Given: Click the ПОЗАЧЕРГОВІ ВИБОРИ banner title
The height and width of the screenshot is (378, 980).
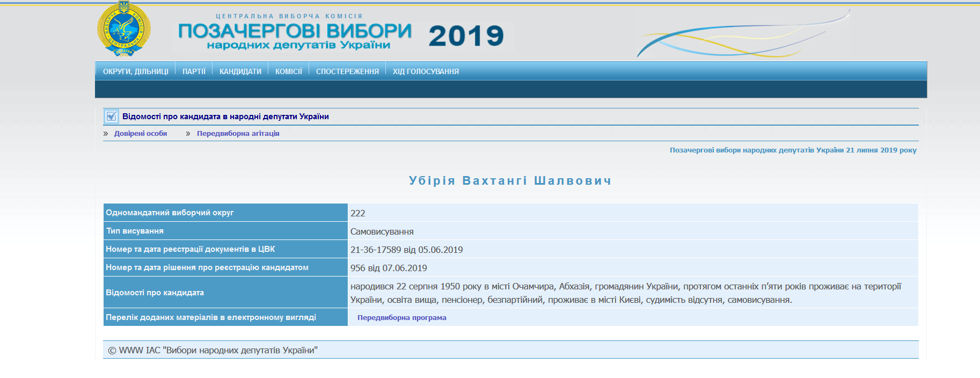Looking at the screenshot, I should (295, 31).
